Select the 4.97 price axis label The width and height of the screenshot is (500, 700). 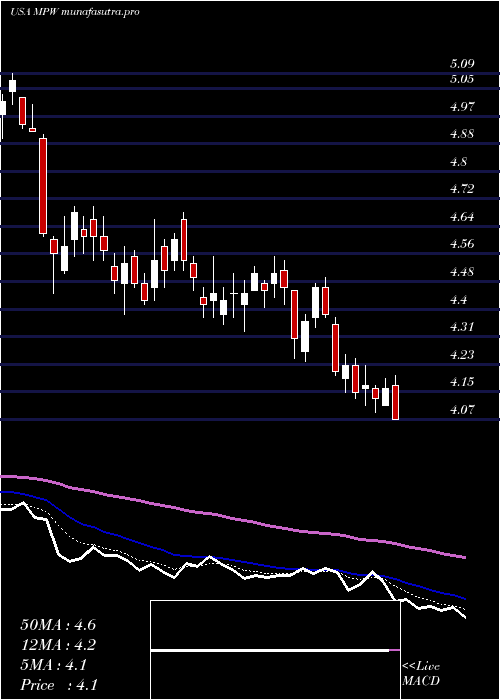[462, 107]
